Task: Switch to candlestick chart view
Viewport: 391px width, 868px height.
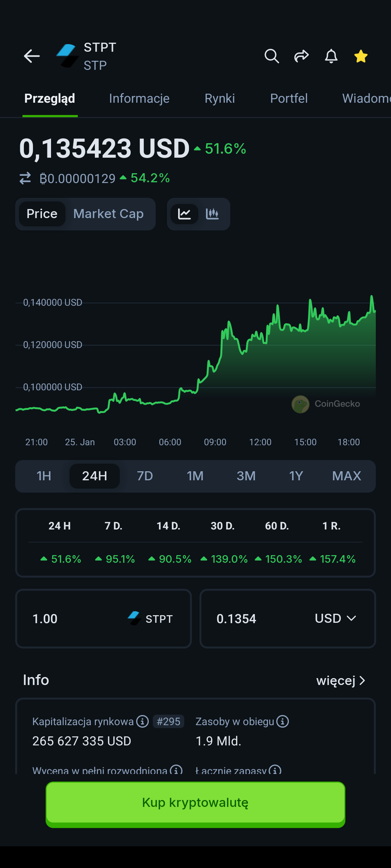Action: click(x=212, y=214)
